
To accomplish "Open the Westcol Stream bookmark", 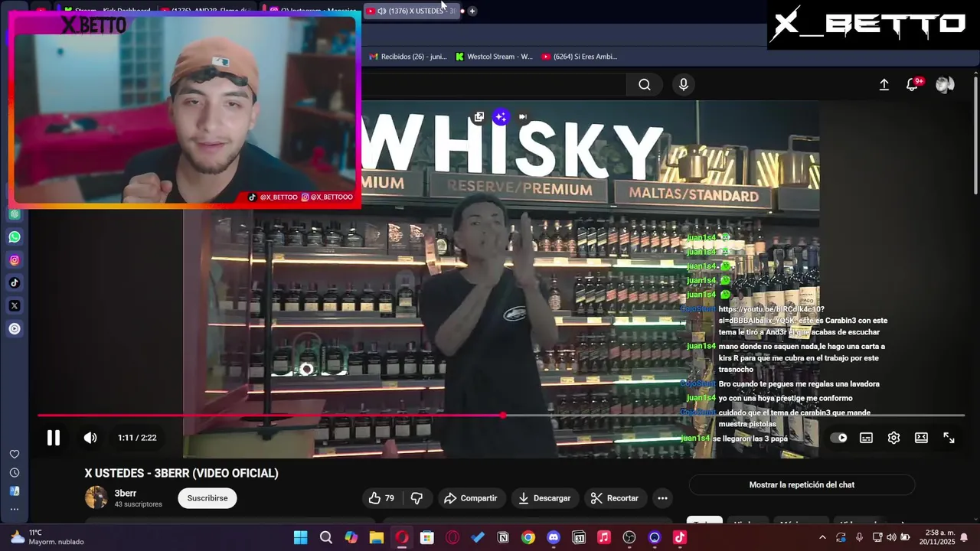I will pyautogui.click(x=494, y=57).
